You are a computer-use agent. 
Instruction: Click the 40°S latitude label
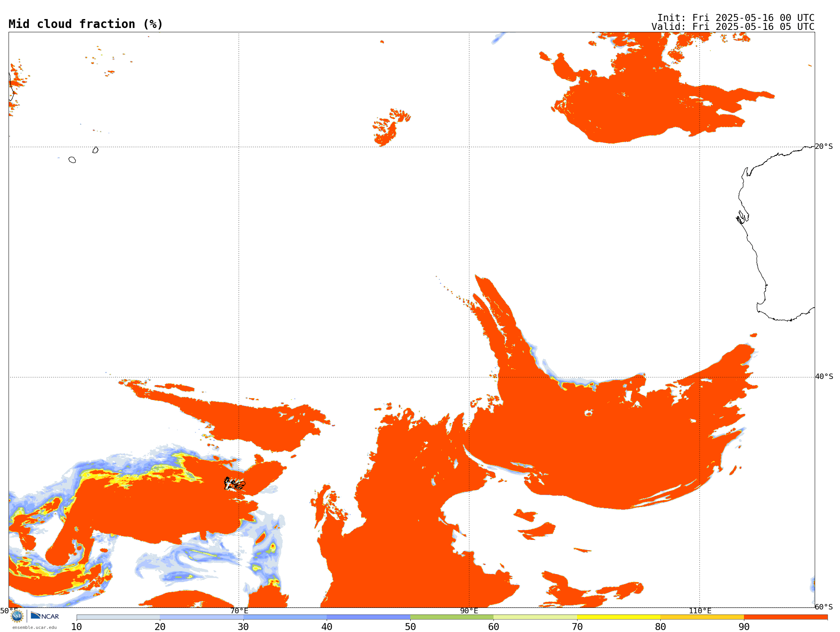point(824,377)
